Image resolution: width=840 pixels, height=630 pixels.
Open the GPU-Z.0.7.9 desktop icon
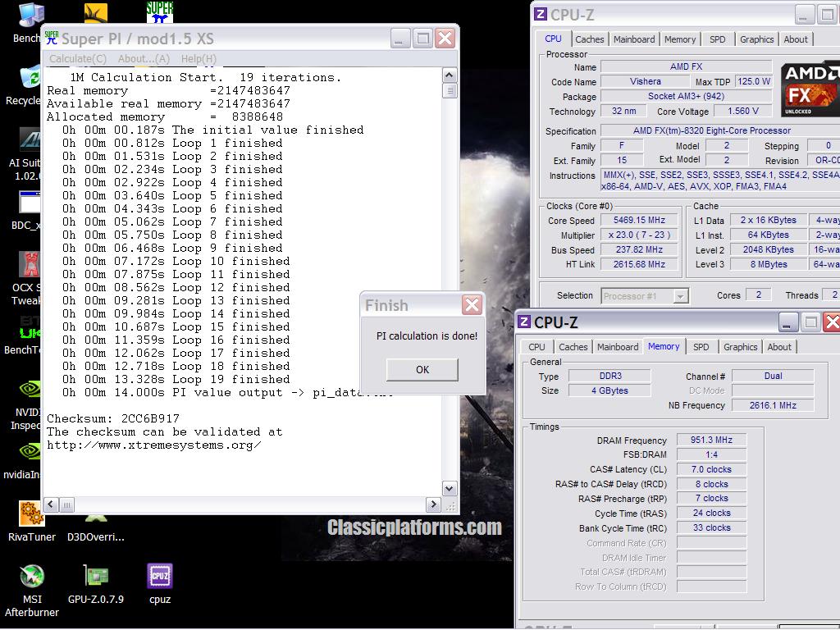click(x=96, y=584)
